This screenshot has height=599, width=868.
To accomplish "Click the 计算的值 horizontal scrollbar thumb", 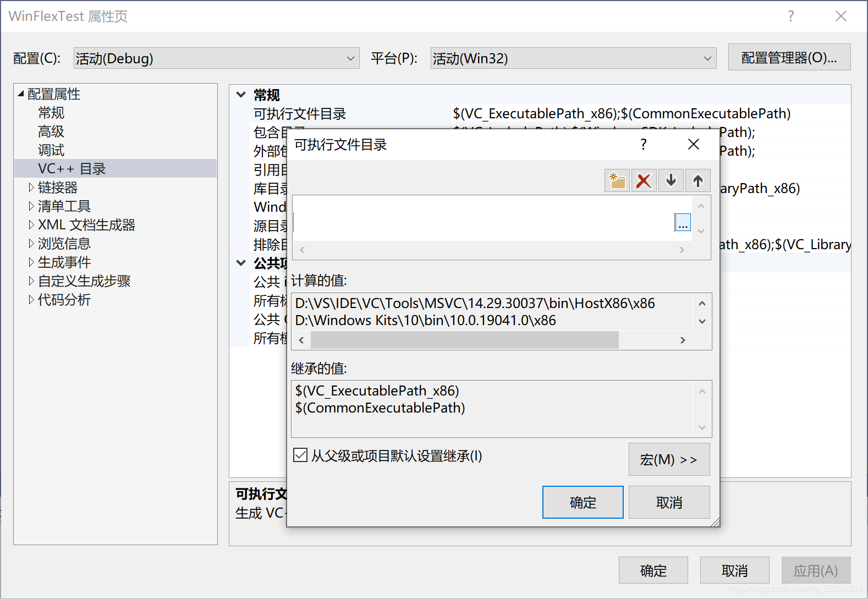I will (465, 340).
